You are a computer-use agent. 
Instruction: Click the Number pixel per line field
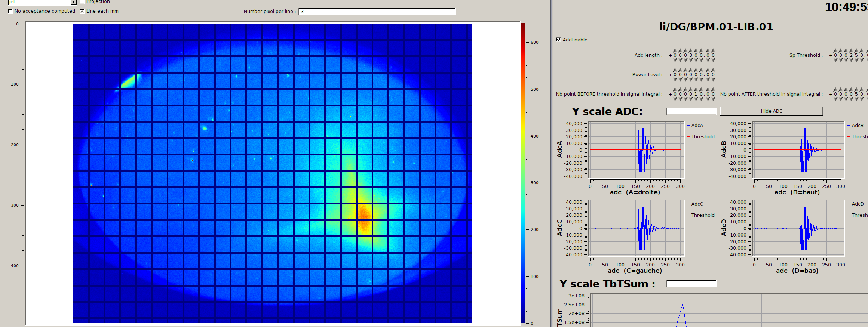coord(377,12)
